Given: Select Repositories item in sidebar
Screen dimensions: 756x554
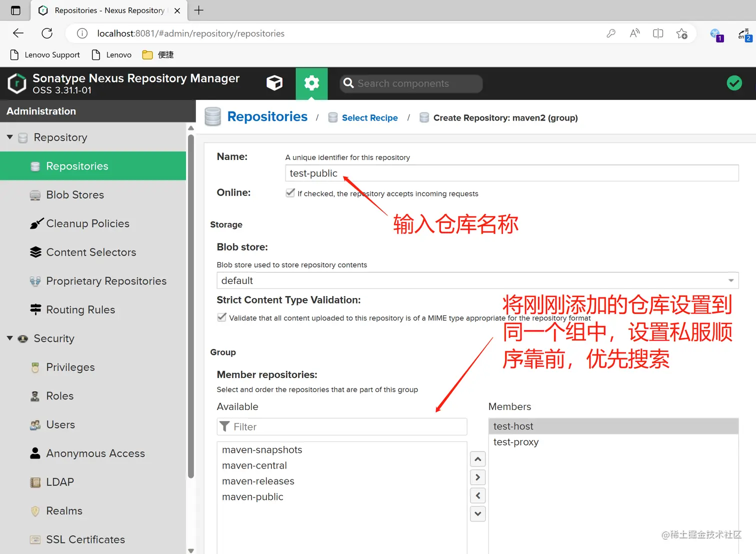Looking at the screenshot, I should [93, 166].
